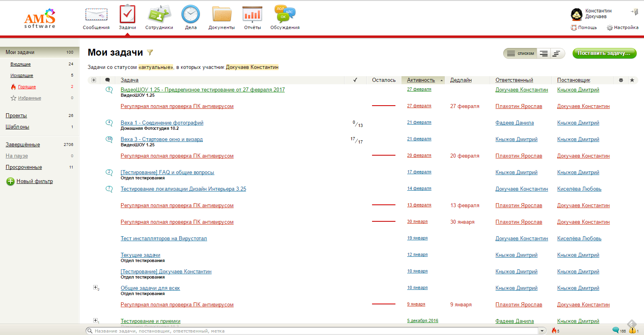This screenshot has width=644, height=335.
Task: Open the Дела clock icon
Action: [x=190, y=14]
